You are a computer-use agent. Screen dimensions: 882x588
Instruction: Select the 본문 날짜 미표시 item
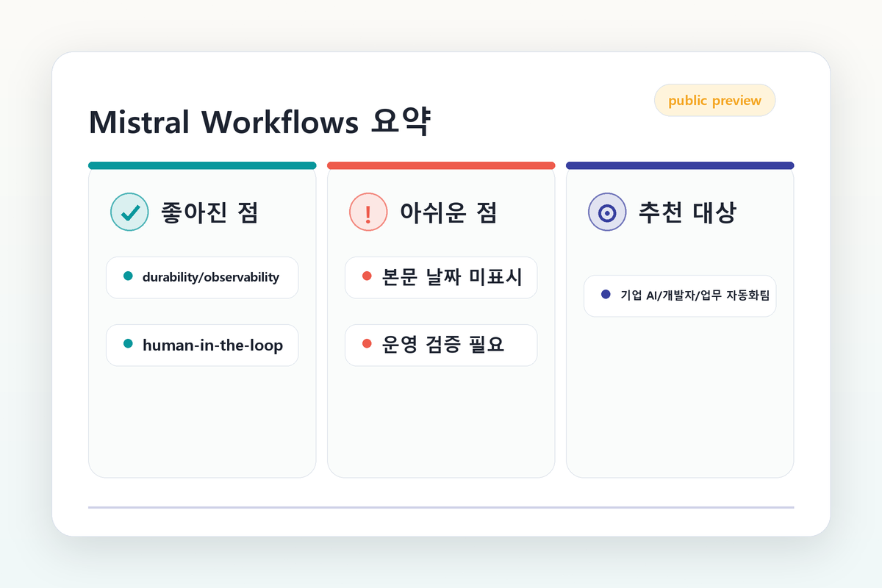pos(441,277)
